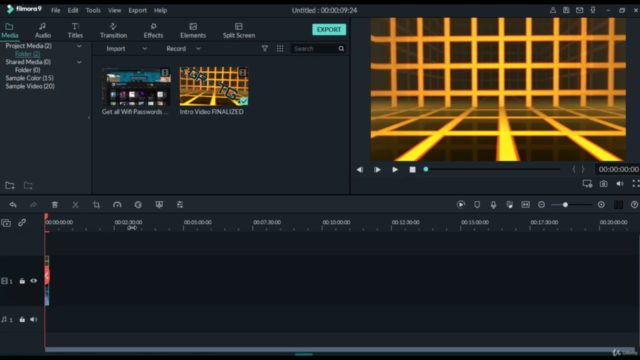
Task: Redo the last action
Action: [x=33, y=204]
